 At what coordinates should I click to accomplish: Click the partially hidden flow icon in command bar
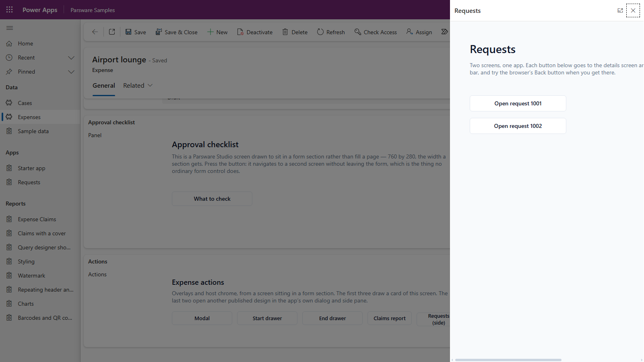pos(444,32)
